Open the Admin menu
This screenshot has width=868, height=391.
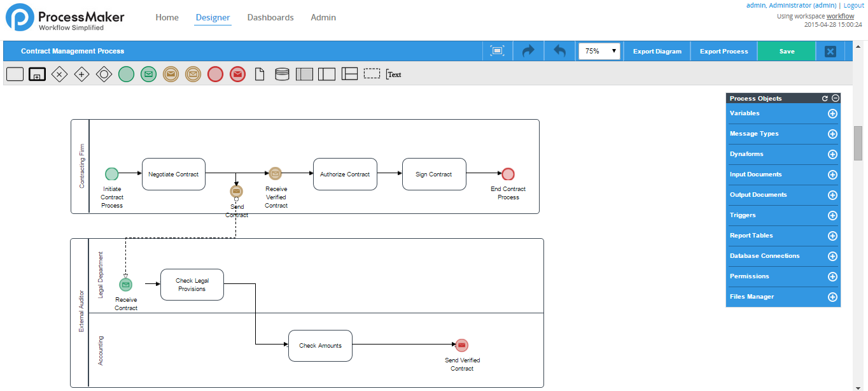click(x=323, y=17)
